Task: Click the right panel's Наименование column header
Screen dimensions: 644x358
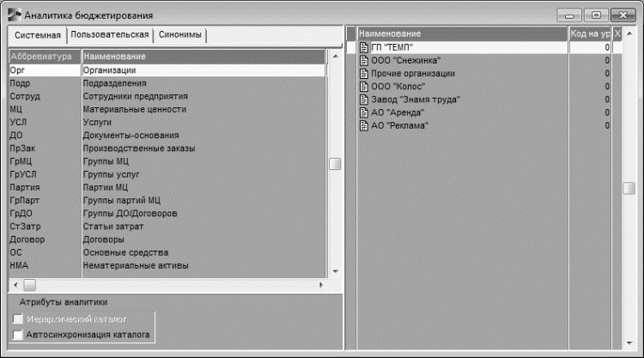Action: click(x=462, y=33)
